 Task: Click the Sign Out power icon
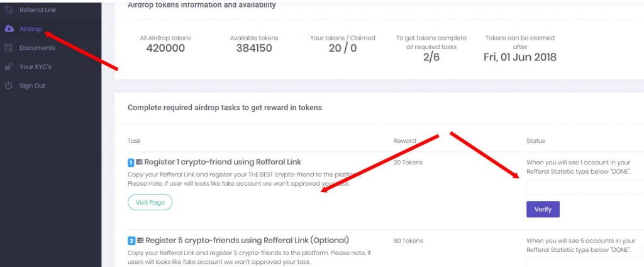click(x=9, y=86)
